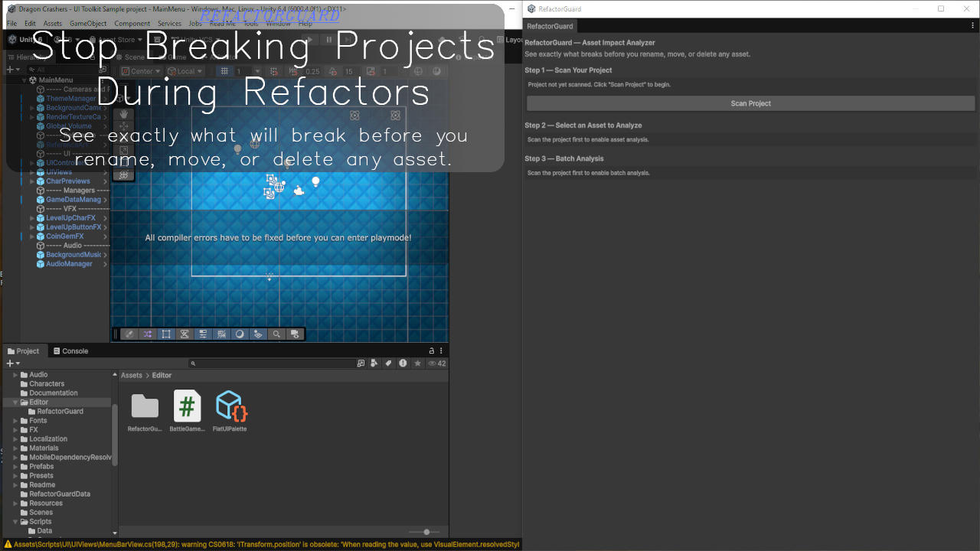Screen dimensions: 980x551
Task: Click the search magnifier icon in the Scene view toolbar
Action: point(276,334)
